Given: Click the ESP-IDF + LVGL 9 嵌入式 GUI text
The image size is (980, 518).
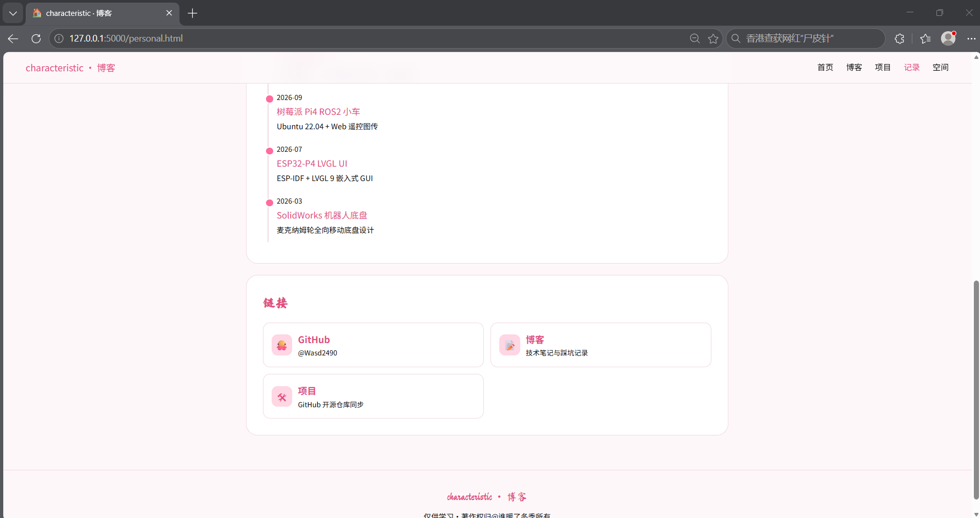Looking at the screenshot, I should pos(325,178).
